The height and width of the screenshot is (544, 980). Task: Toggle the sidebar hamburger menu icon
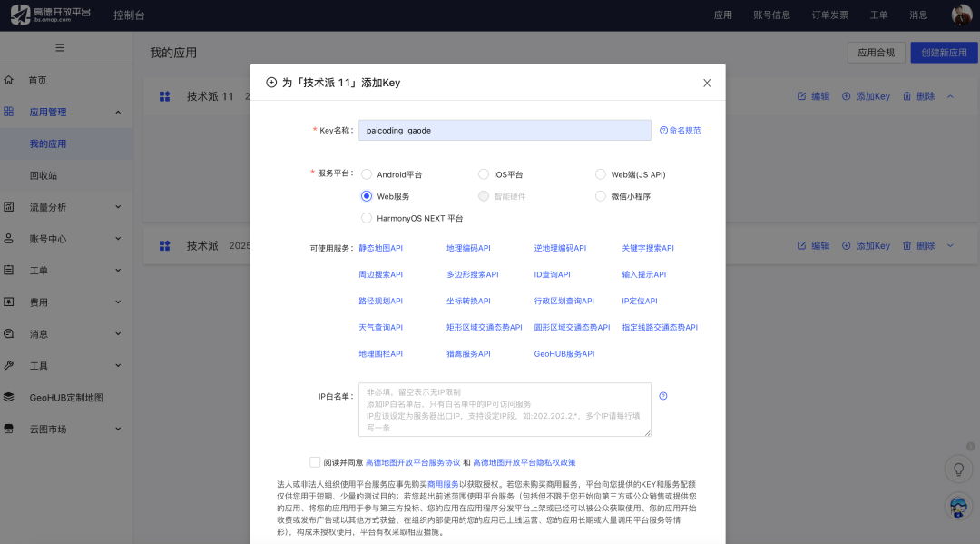tap(60, 47)
